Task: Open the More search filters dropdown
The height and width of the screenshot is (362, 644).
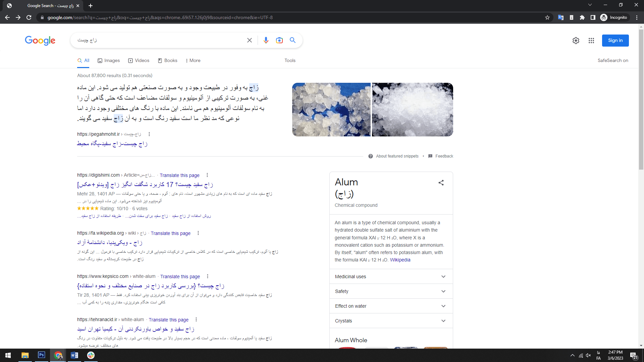Action: (193, 61)
